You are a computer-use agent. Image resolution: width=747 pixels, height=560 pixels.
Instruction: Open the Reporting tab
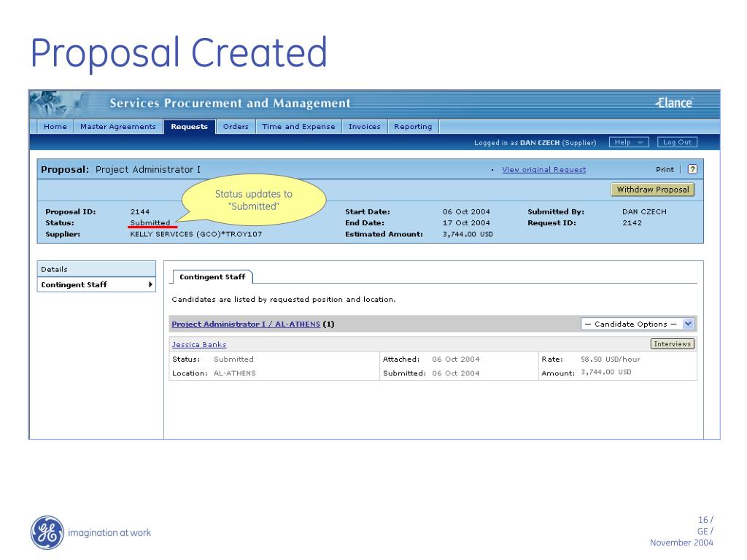point(413,127)
